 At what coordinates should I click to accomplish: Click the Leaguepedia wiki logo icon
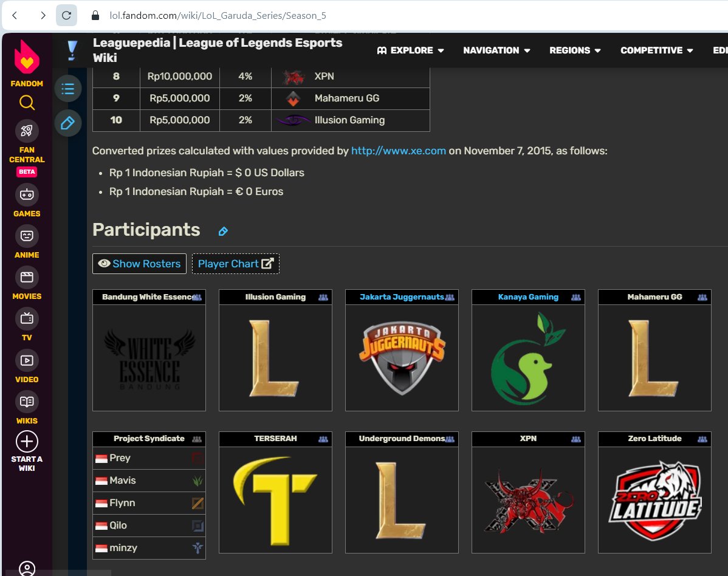(x=72, y=50)
